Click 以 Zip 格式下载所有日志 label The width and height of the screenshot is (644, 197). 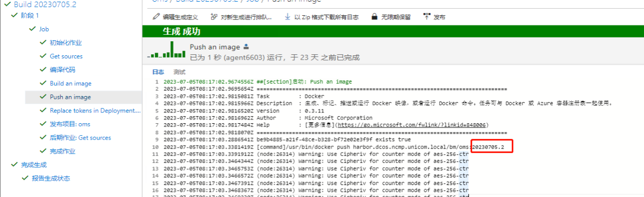[x=326, y=17]
